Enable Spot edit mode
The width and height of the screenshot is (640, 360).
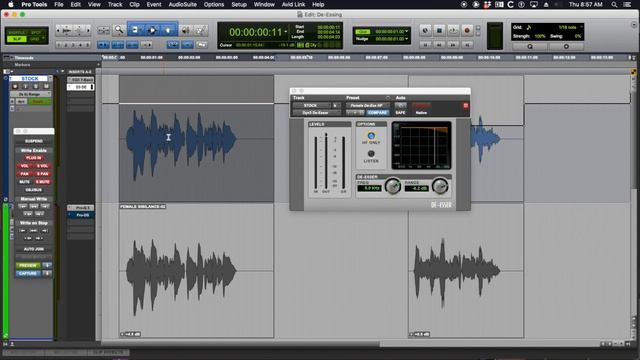click(x=36, y=32)
